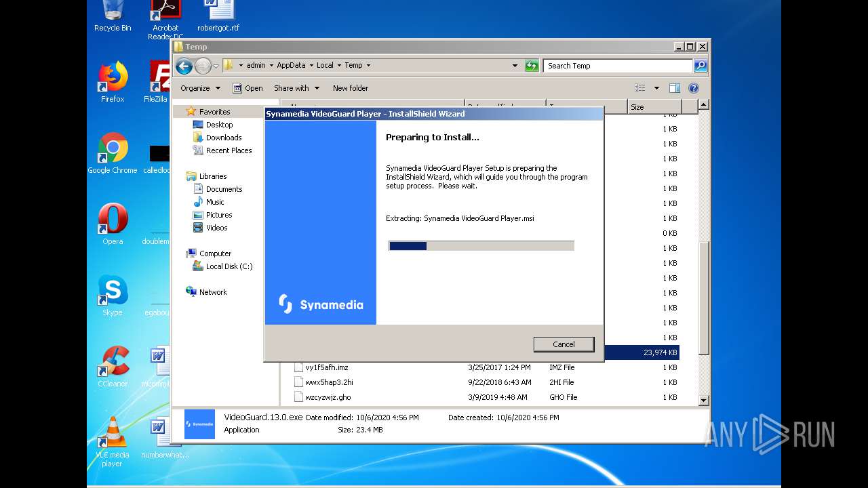
Task: Open robertgot.rtf file on desktop
Action: click(x=218, y=16)
